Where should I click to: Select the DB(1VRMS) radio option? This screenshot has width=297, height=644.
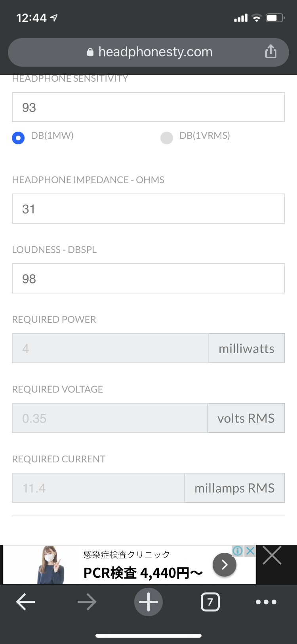pyautogui.click(x=167, y=138)
